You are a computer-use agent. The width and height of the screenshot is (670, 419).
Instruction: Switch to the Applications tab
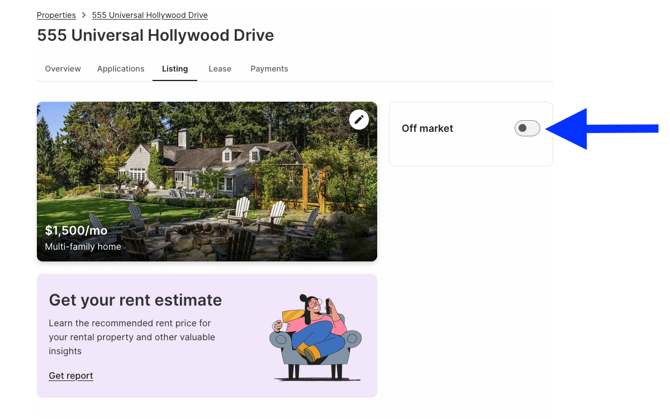[x=120, y=69]
